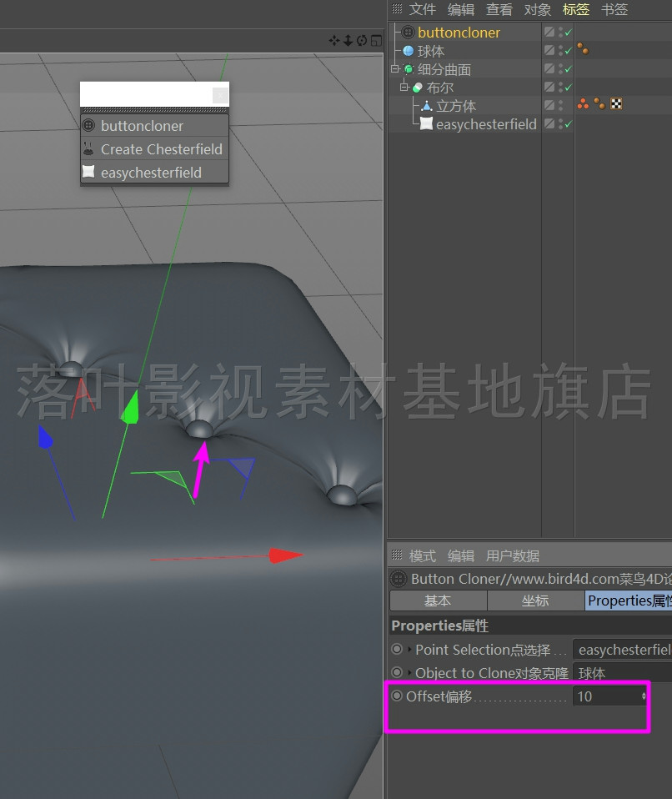Click the easychesterfield icon in the object tree
Viewport: 672px width, 799px height.
click(x=426, y=123)
